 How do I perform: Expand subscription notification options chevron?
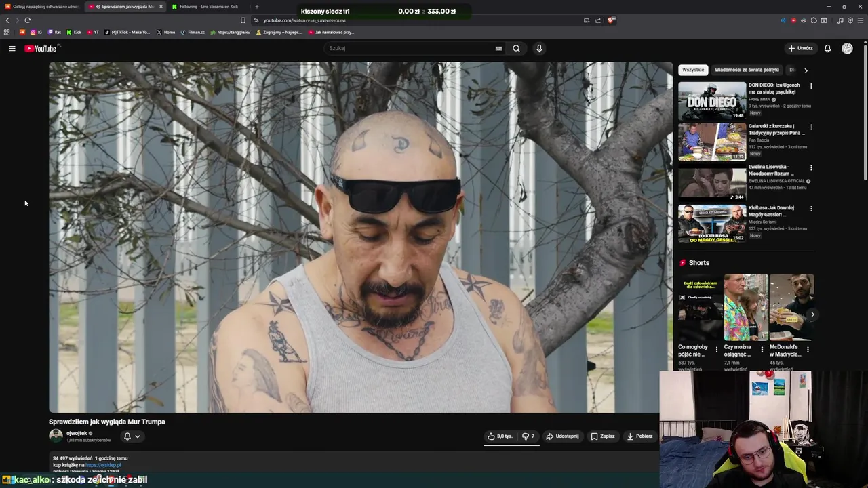tap(138, 436)
